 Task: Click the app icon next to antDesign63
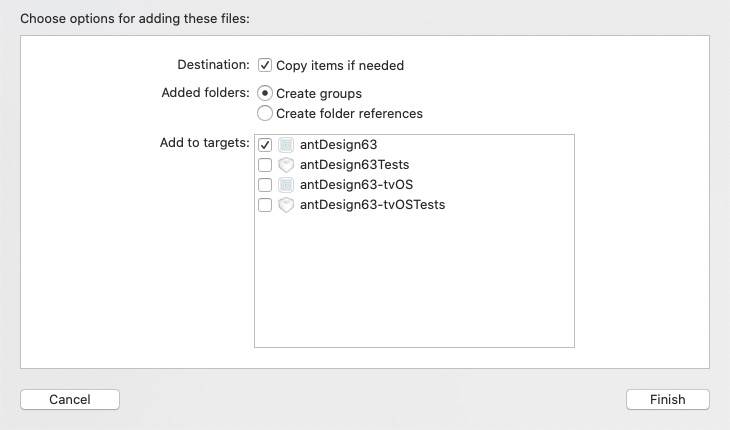tap(285, 145)
